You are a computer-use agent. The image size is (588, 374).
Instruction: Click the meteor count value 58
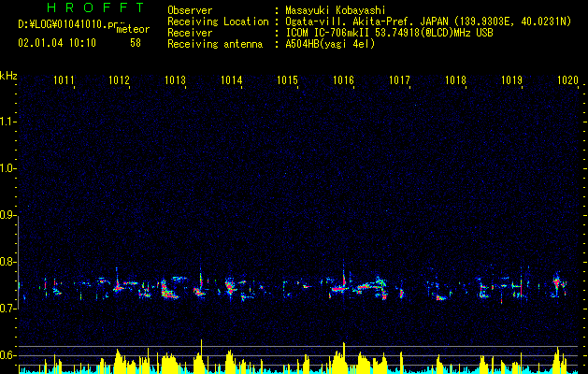[136, 43]
